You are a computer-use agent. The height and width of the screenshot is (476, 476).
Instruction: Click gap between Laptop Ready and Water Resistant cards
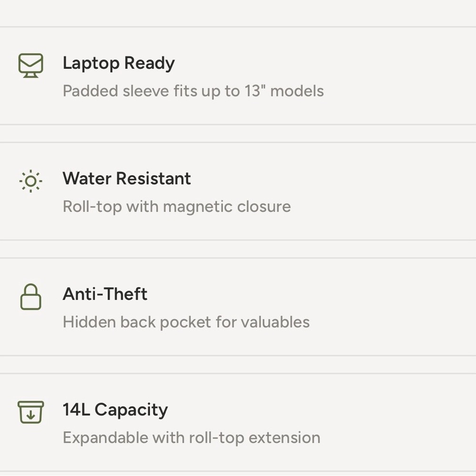click(x=238, y=133)
